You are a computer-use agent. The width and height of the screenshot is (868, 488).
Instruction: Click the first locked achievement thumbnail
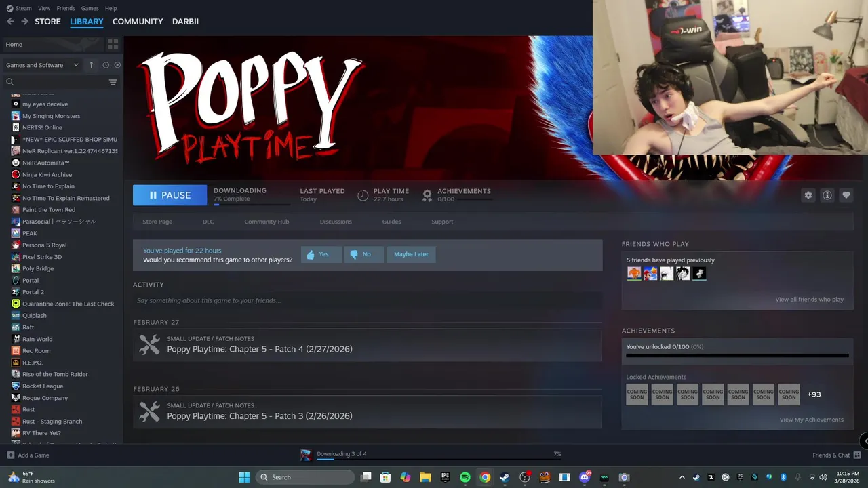coord(637,394)
